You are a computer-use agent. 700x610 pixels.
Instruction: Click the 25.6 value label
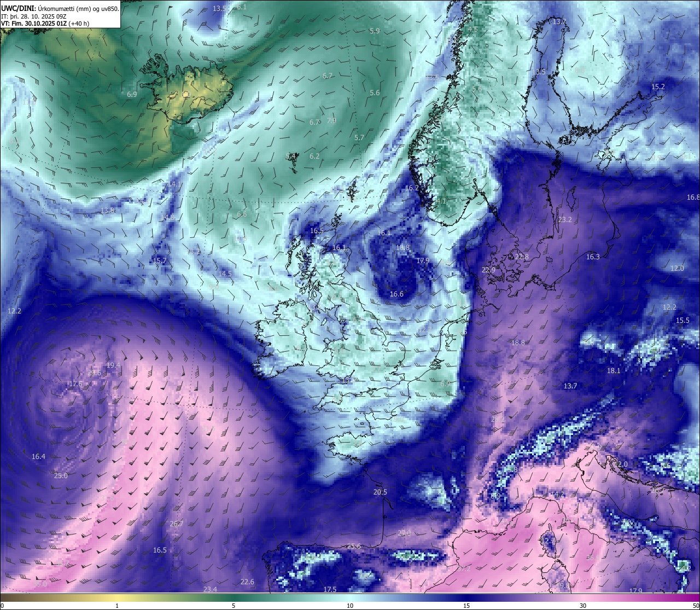point(354,547)
